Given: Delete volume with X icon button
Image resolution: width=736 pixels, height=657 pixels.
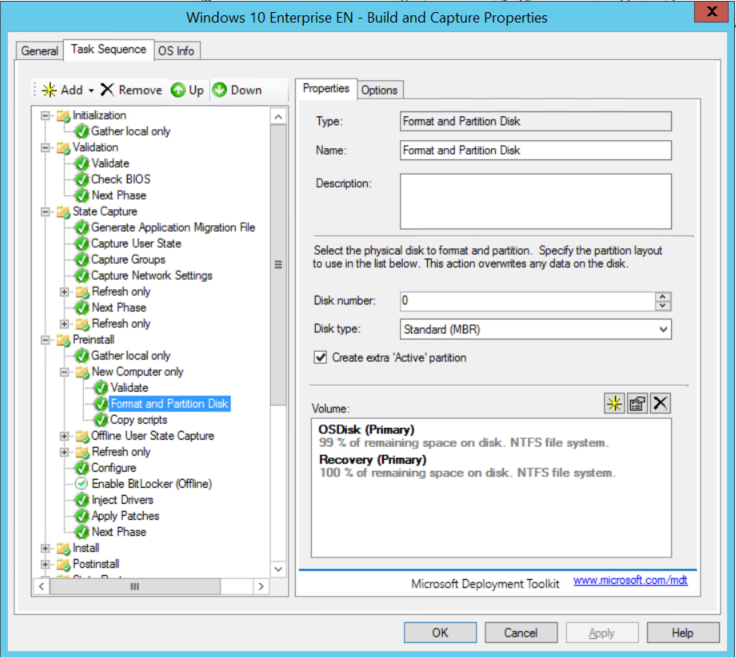Looking at the screenshot, I should click(x=660, y=403).
